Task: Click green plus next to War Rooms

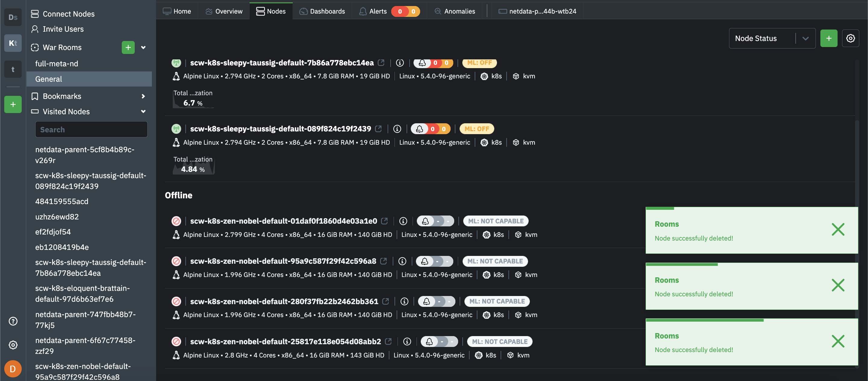Action: click(128, 48)
